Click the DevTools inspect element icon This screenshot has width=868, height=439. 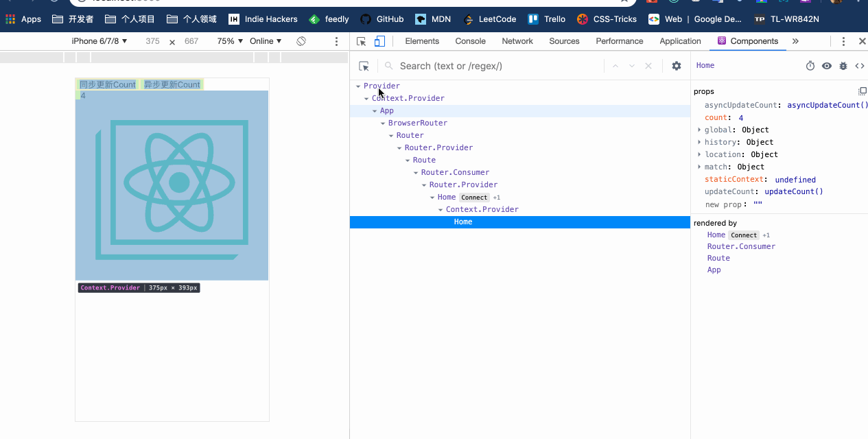[362, 41]
